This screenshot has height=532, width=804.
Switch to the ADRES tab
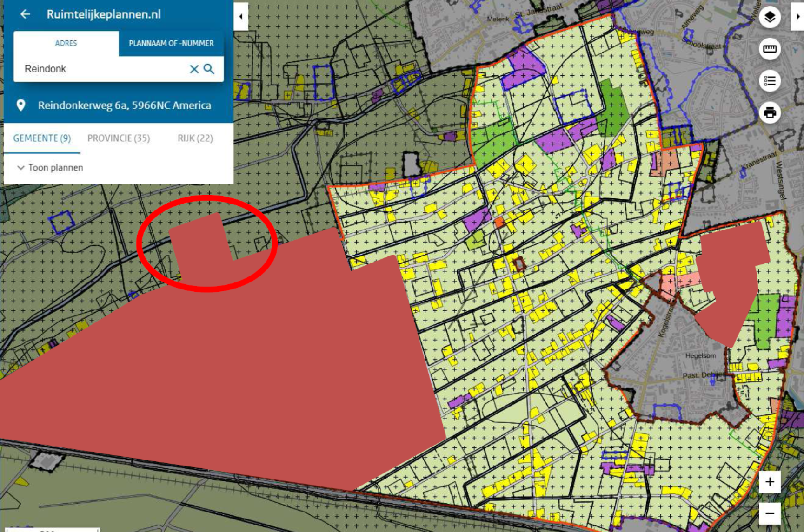pyautogui.click(x=66, y=43)
